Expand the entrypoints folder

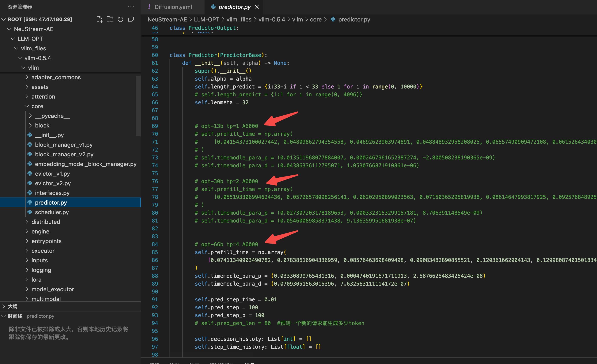(27, 241)
